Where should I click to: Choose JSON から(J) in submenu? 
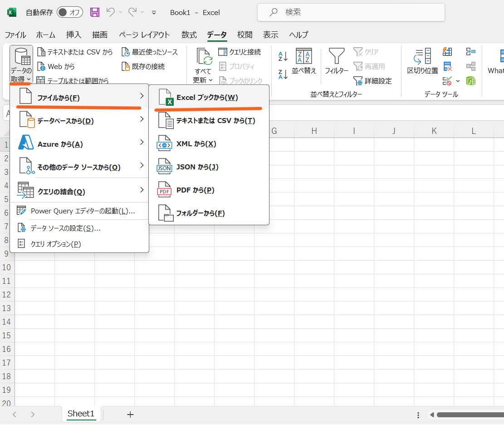tap(209, 167)
